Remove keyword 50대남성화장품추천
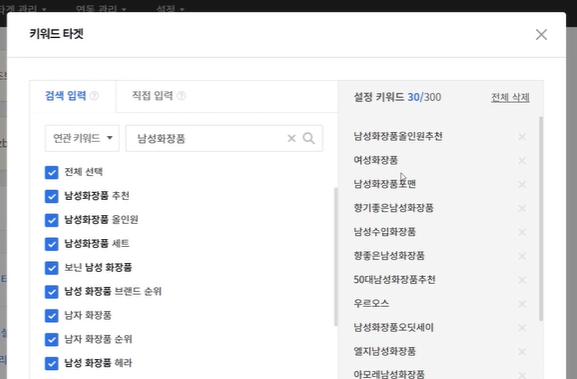The height and width of the screenshot is (379, 577). pyautogui.click(x=522, y=280)
